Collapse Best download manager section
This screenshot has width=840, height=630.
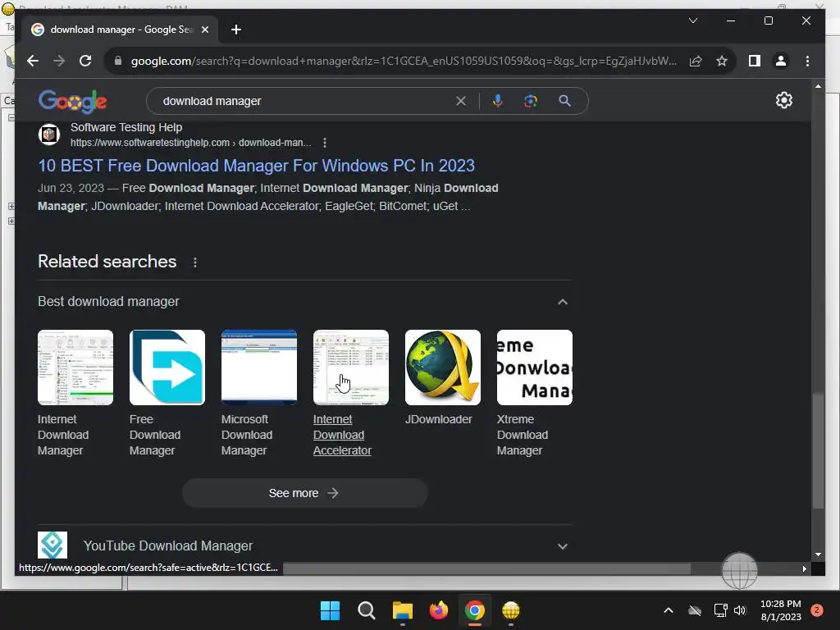pos(563,302)
